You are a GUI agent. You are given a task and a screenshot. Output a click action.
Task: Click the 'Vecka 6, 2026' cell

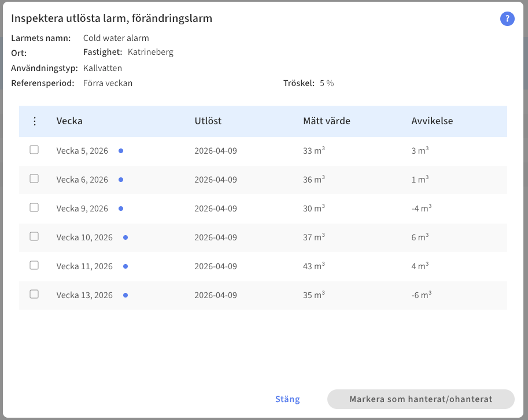pyautogui.click(x=82, y=180)
